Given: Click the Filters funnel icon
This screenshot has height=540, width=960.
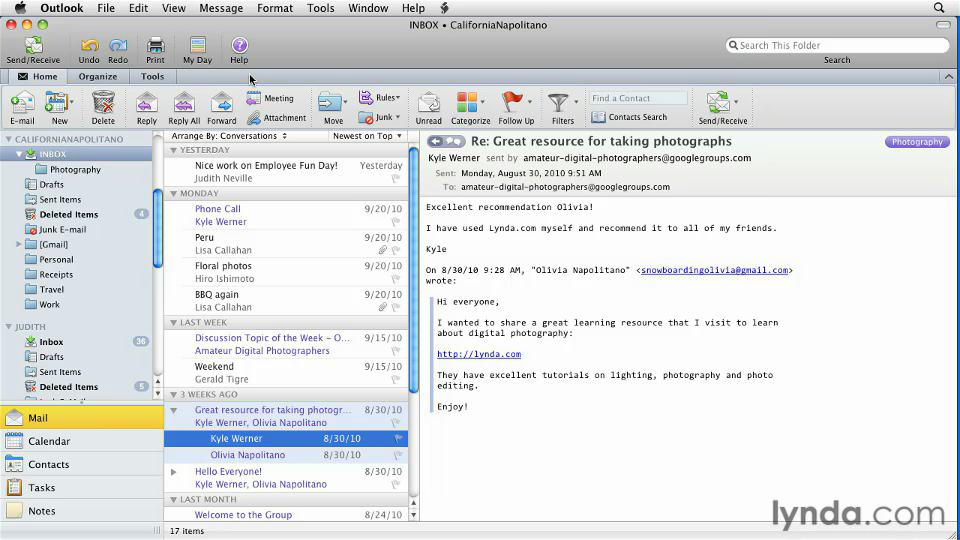Looking at the screenshot, I should [x=558, y=103].
